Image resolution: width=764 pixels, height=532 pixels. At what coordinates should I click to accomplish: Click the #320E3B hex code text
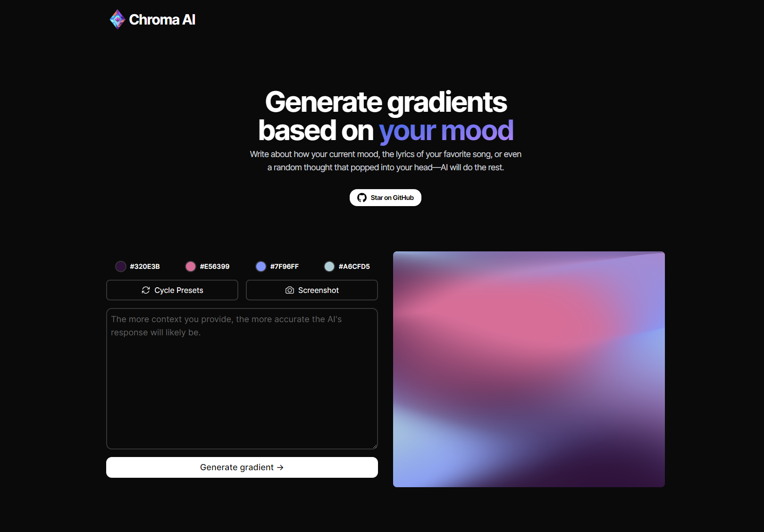145,266
